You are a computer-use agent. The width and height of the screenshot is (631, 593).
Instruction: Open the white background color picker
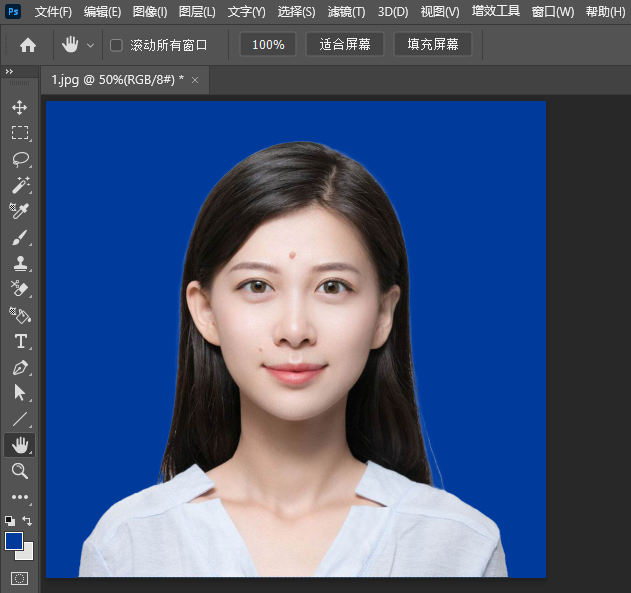click(x=26, y=554)
